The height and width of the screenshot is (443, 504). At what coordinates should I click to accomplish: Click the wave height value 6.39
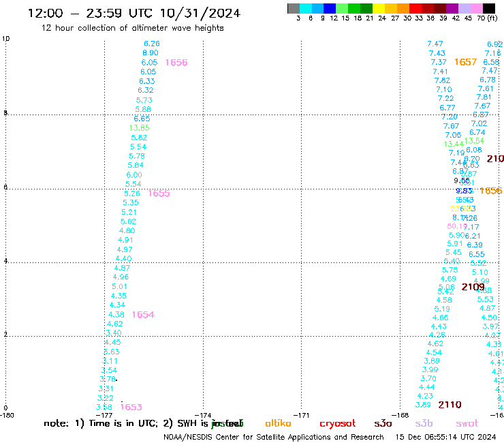point(475,245)
